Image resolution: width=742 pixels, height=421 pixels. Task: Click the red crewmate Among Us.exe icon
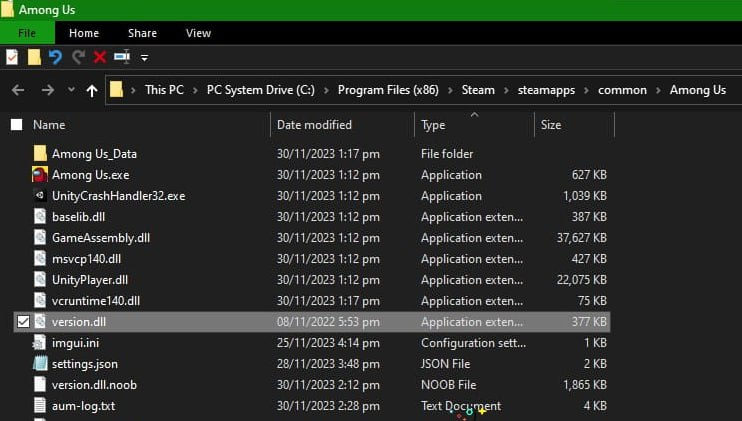[x=40, y=175]
